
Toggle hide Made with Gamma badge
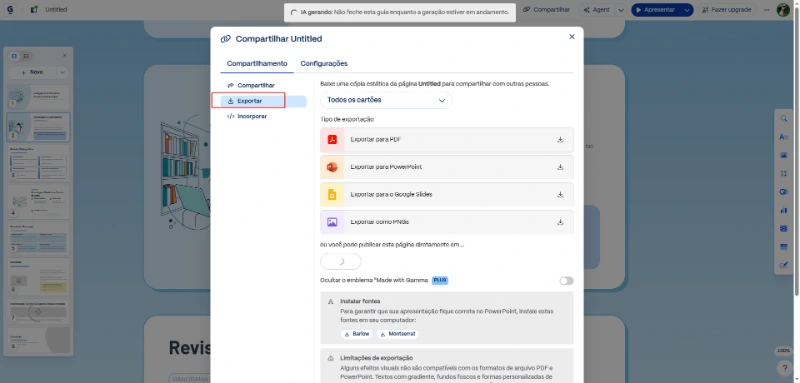(x=566, y=281)
